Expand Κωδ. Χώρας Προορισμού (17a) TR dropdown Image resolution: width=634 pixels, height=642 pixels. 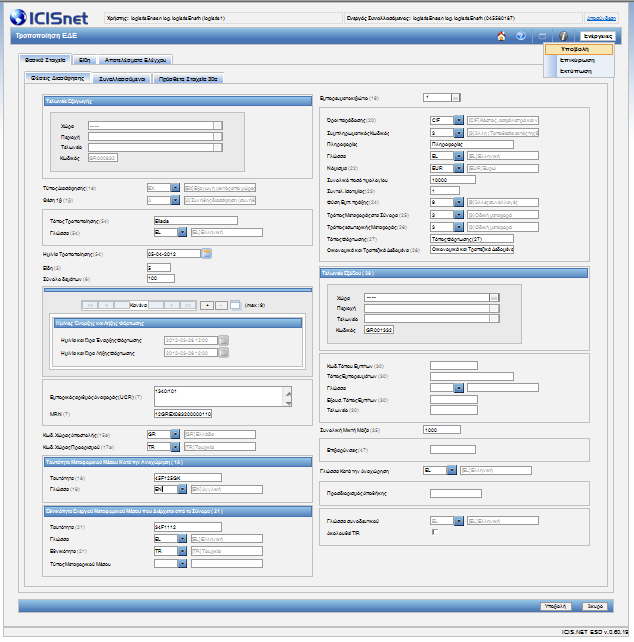175,447
